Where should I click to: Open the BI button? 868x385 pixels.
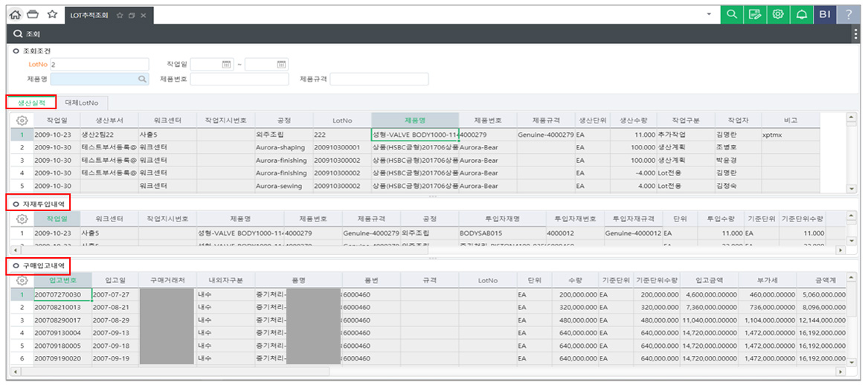coord(824,15)
